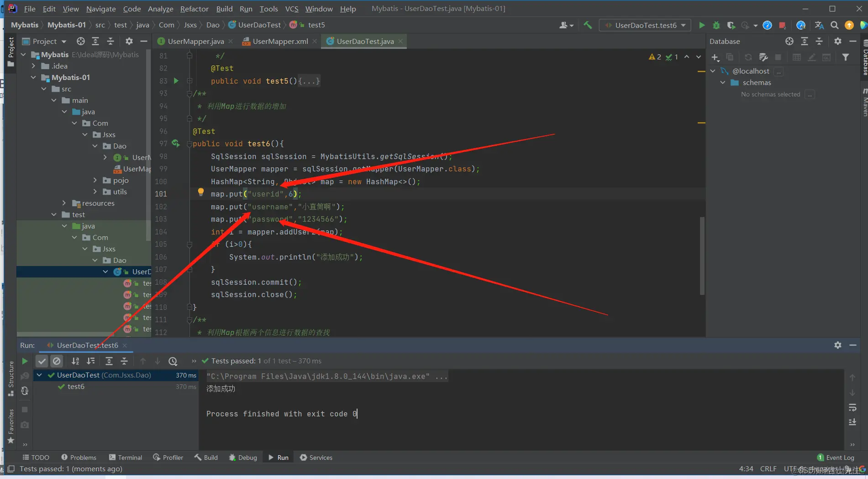Open Database panel settings gear
868x479 pixels.
tap(838, 41)
